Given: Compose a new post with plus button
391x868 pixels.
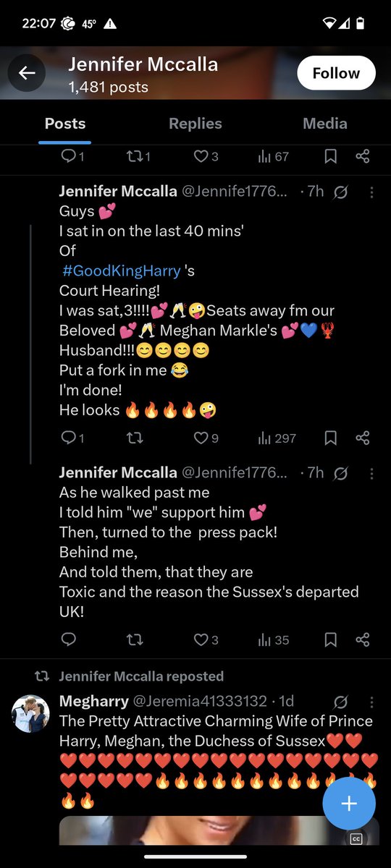Looking at the screenshot, I should 349,804.
